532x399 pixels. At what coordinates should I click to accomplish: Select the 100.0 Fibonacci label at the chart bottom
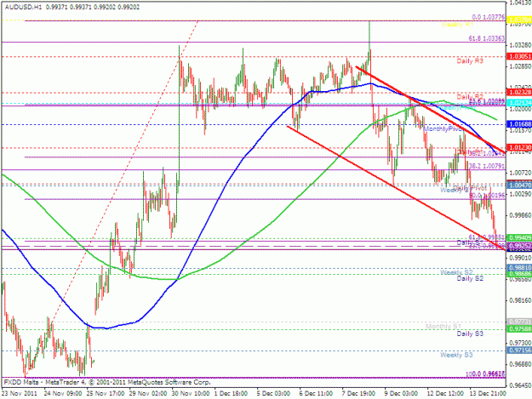tap(485, 374)
